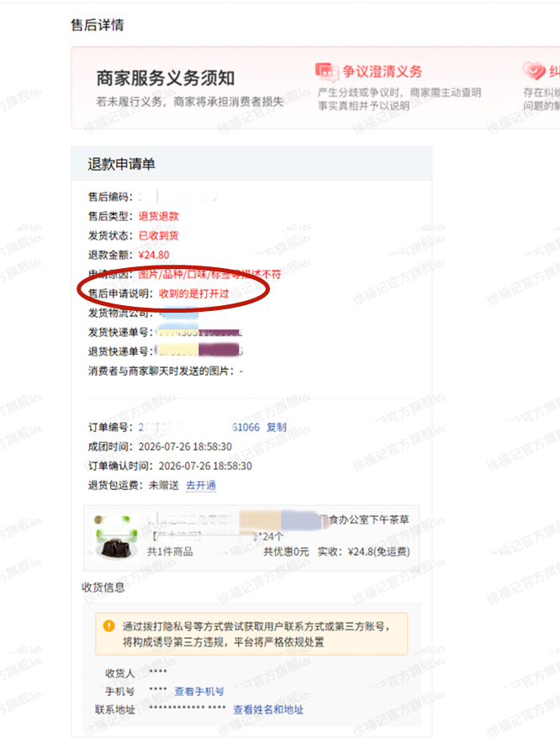Image resolution: width=560 pixels, height=738 pixels.
Task: Select the 已收到货 shipping status text
Action: coord(159,236)
